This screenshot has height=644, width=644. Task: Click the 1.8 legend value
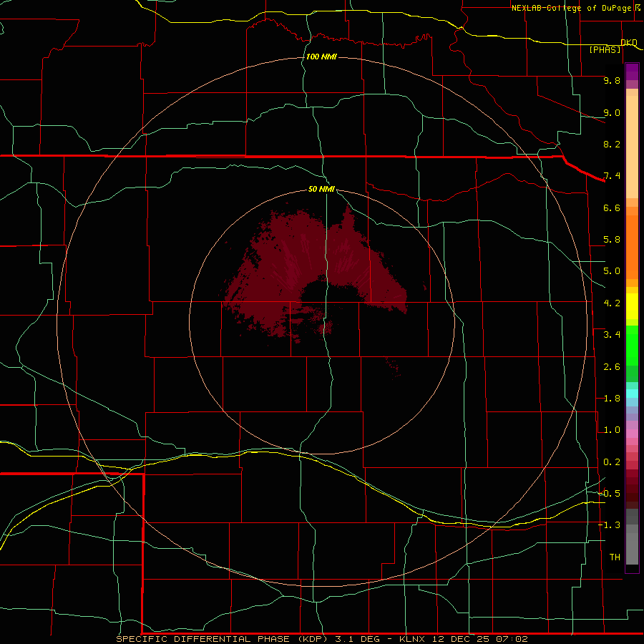click(612, 399)
